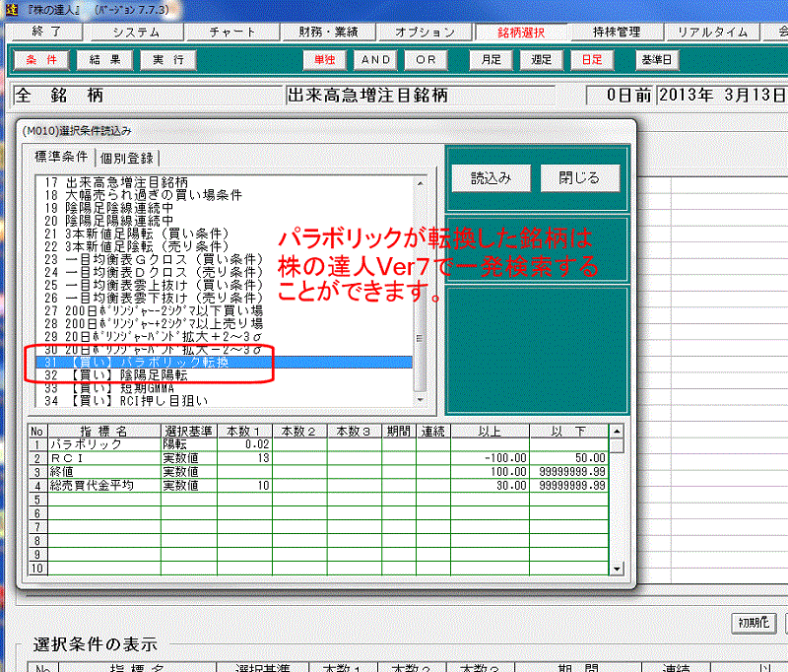
Task: Click the 閉じる button
Action: coord(579,178)
